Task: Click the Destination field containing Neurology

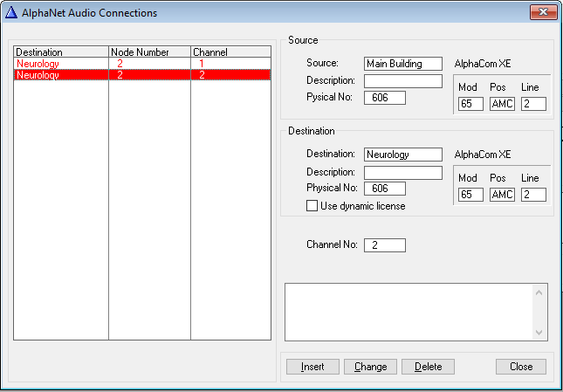Action: [403, 155]
